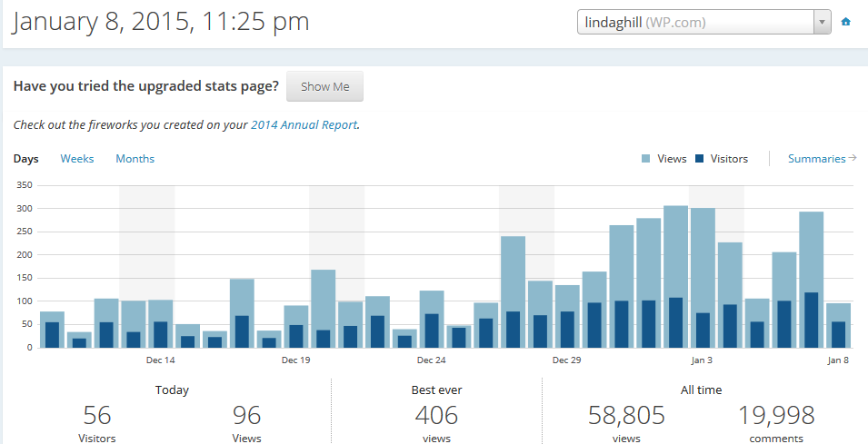Click the dark blue Visitors legend swatch
868x444 pixels.
699,159
